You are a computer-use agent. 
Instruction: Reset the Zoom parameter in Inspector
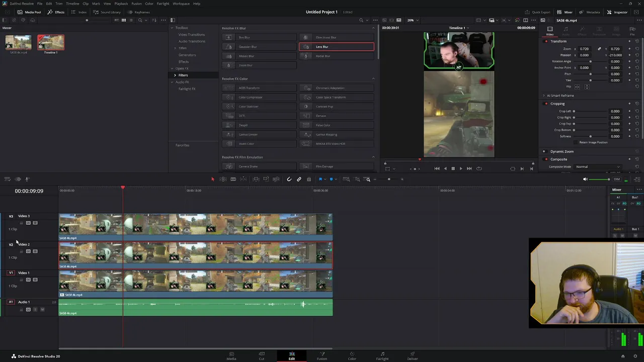coord(637,49)
